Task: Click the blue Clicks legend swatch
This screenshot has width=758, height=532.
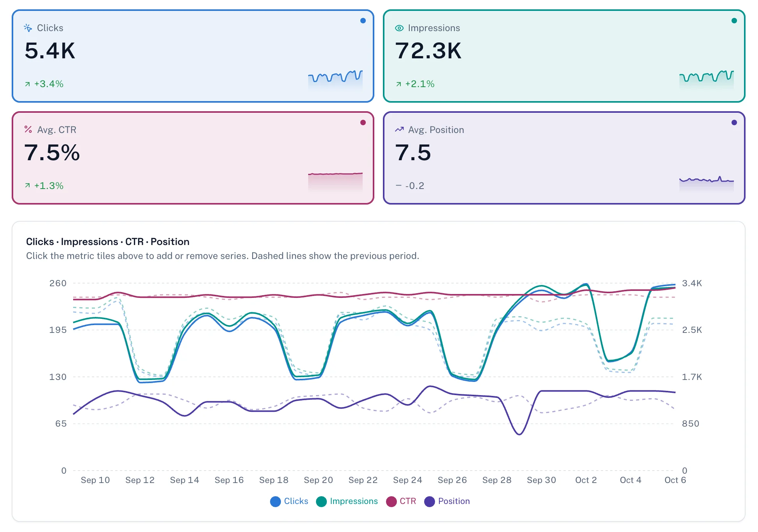Action: pos(275,502)
